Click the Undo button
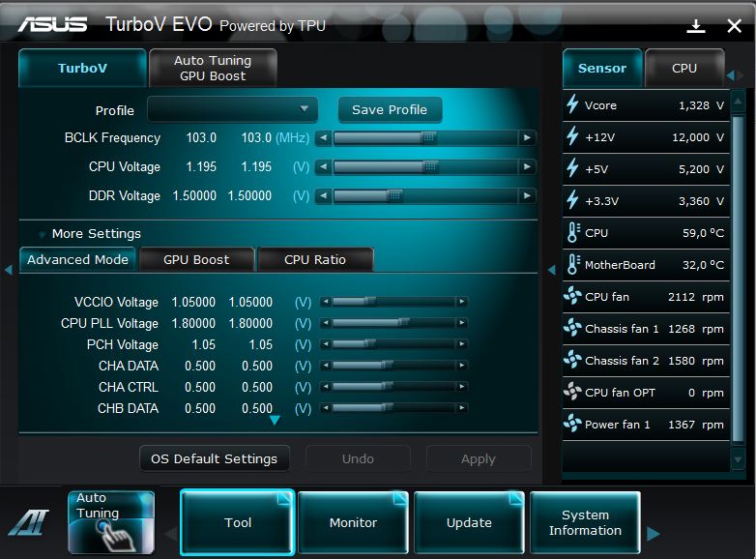Image resolution: width=756 pixels, height=559 pixels. [x=358, y=458]
